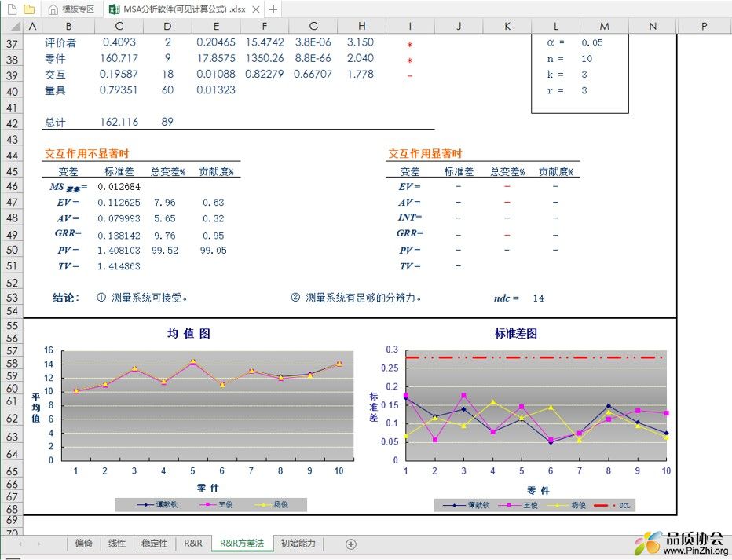Screen dimensions: 732x560
Task: Click the red UCL line in 标准差图
Action: pos(536,357)
